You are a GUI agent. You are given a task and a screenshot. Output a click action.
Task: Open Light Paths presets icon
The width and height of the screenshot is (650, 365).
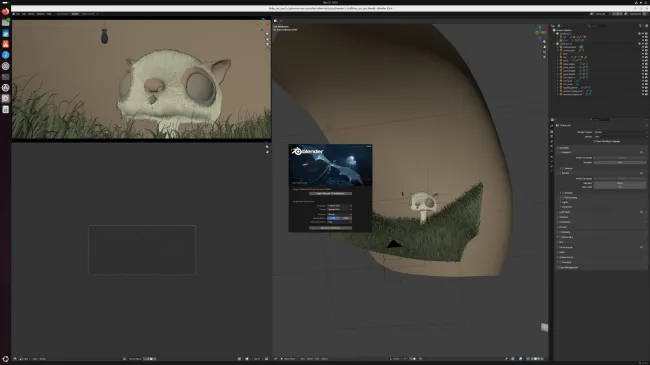tap(641, 212)
